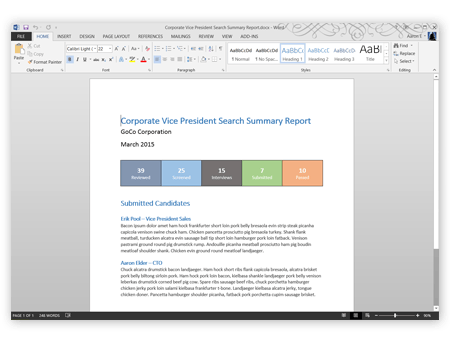This screenshot has height=360, width=450.
Task: Toggle Underline formatting
Action: tap(85, 59)
